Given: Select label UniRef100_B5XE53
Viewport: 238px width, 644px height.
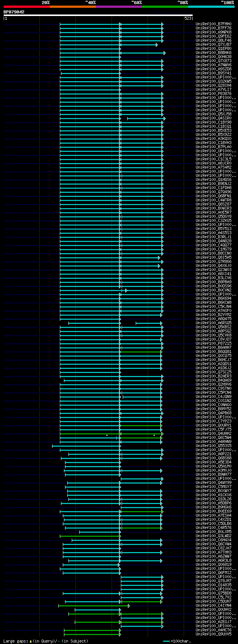Looking at the screenshot, I should tap(213, 131).
